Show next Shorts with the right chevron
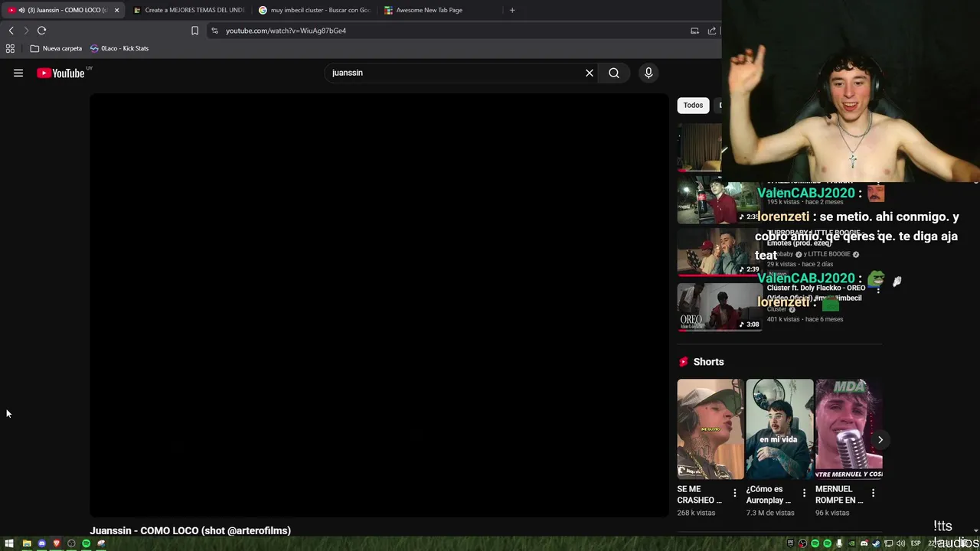 point(880,439)
